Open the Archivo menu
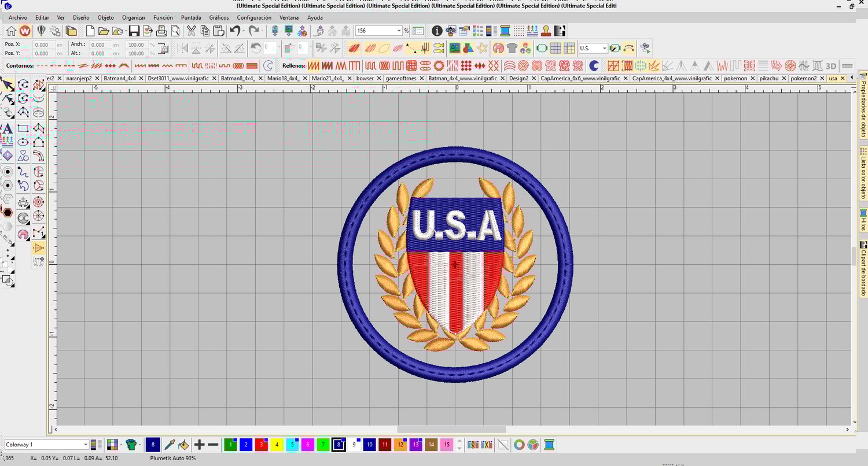Image resolution: width=868 pixels, height=466 pixels. (x=18, y=18)
